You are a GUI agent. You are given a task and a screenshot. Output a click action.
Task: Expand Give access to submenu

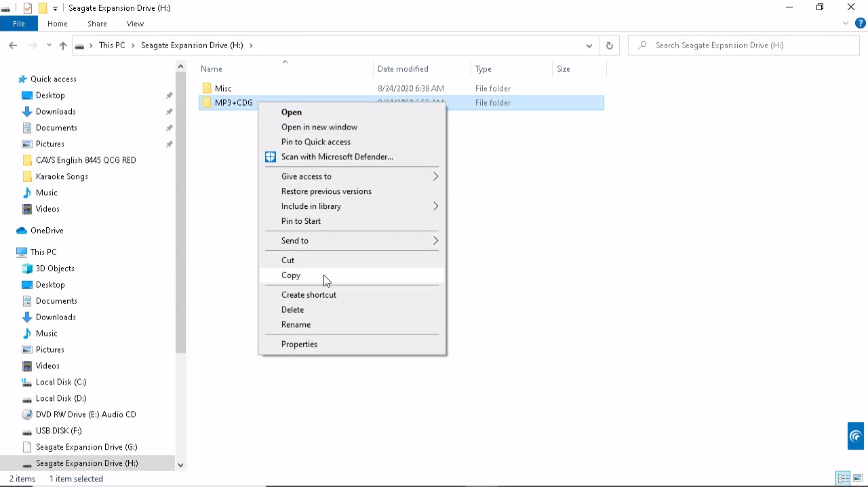point(351,176)
